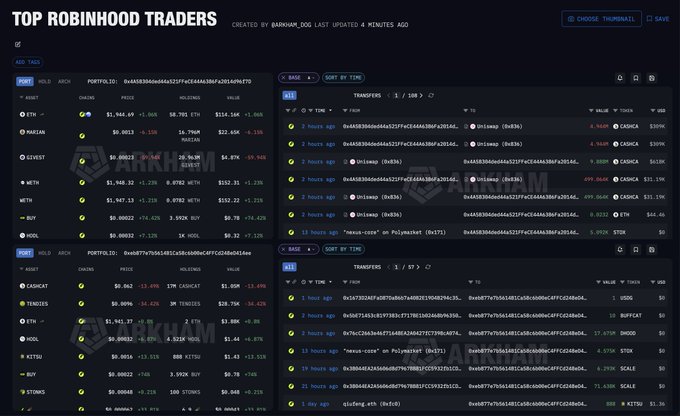Click the GIVEST token icon

tap(22, 157)
